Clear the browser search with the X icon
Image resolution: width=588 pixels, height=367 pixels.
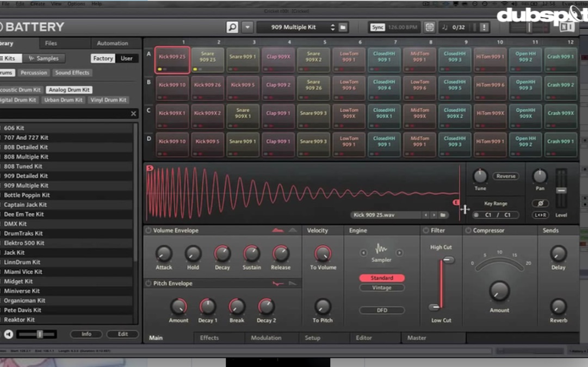point(133,114)
